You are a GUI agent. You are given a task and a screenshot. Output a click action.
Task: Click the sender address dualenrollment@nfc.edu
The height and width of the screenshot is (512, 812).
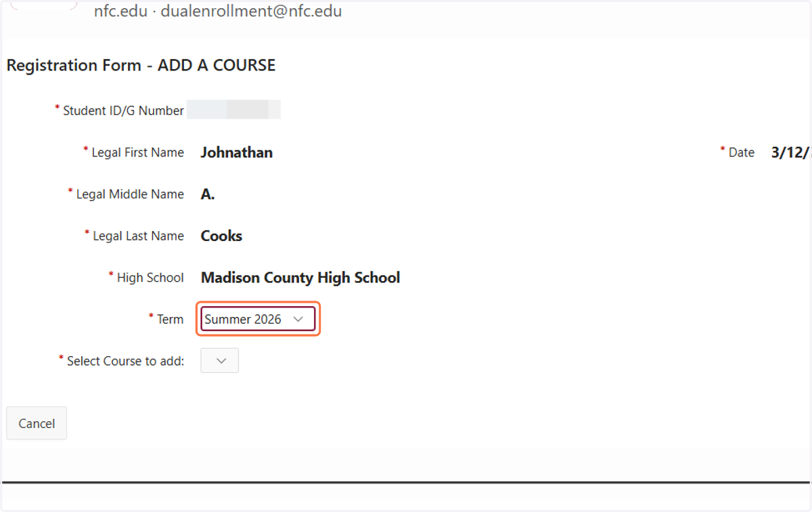click(x=251, y=12)
